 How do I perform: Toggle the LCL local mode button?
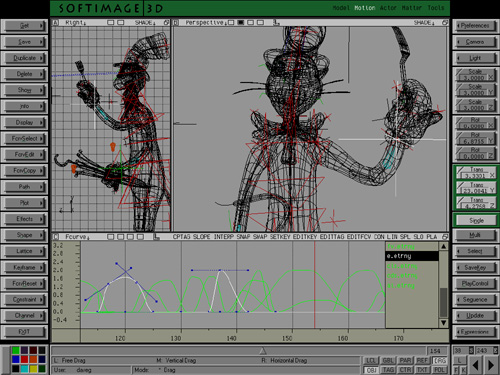pos(371,360)
